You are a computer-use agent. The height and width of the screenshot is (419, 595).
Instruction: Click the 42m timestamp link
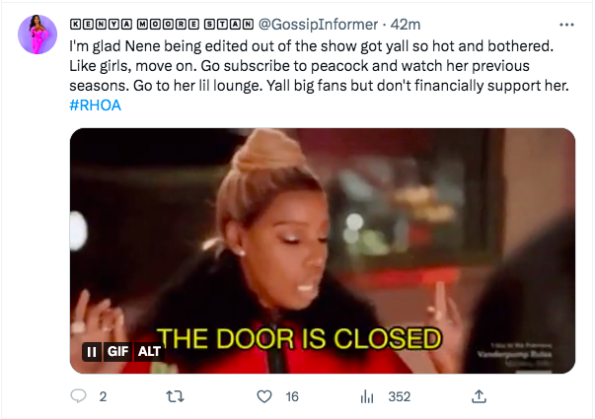[406, 25]
